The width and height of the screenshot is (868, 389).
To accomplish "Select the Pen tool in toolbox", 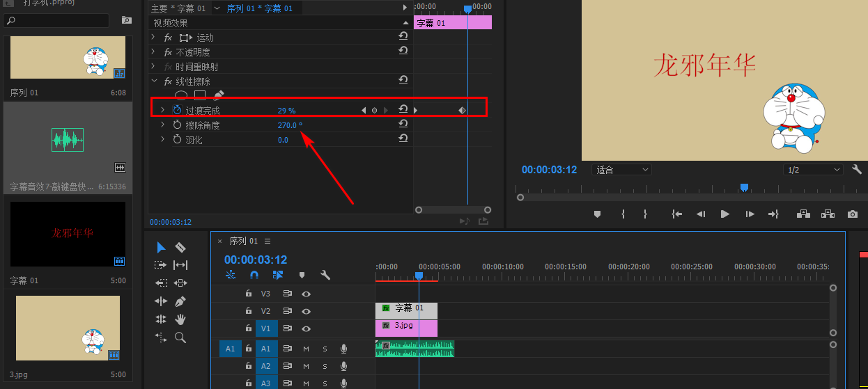I will point(180,301).
